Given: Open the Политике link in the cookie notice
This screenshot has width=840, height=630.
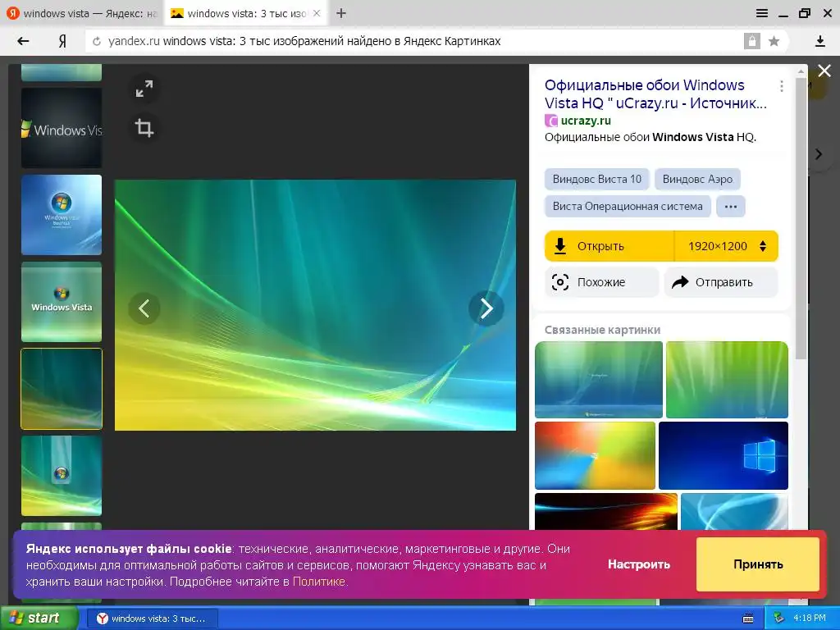Looking at the screenshot, I should (319, 582).
